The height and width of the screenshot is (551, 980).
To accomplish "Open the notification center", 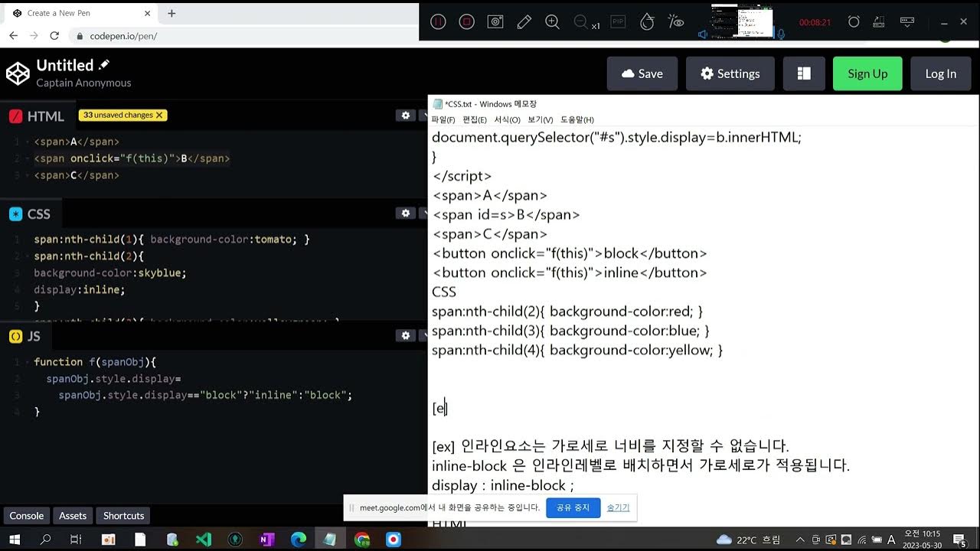I will pyautogui.click(x=959, y=540).
